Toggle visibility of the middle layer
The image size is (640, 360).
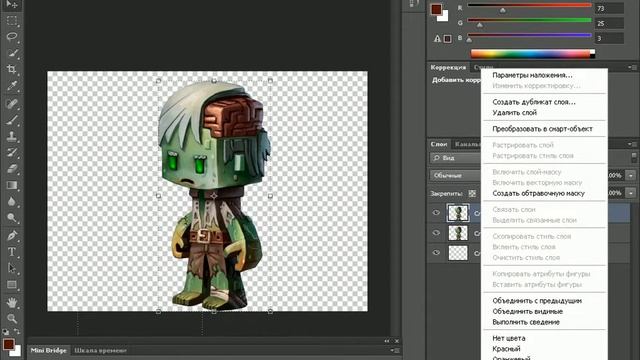click(x=436, y=233)
